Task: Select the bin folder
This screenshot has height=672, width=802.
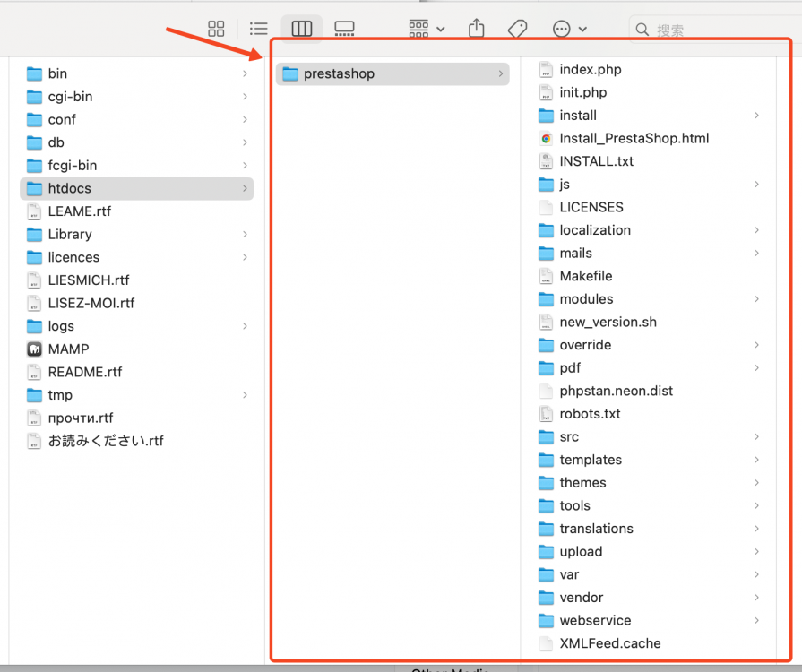Action: point(136,73)
